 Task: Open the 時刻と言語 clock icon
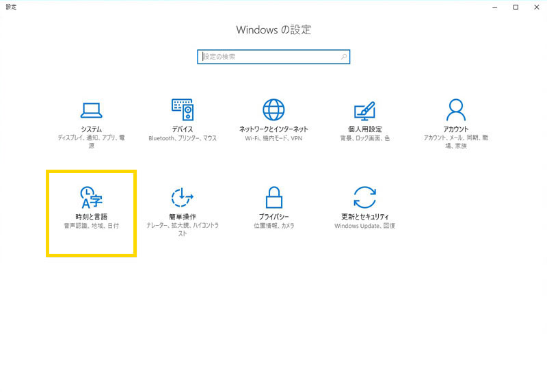pyautogui.click(x=92, y=197)
